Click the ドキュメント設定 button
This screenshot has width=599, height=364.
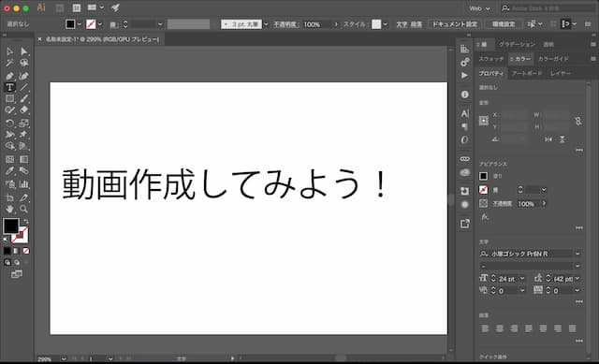pos(455,24)
